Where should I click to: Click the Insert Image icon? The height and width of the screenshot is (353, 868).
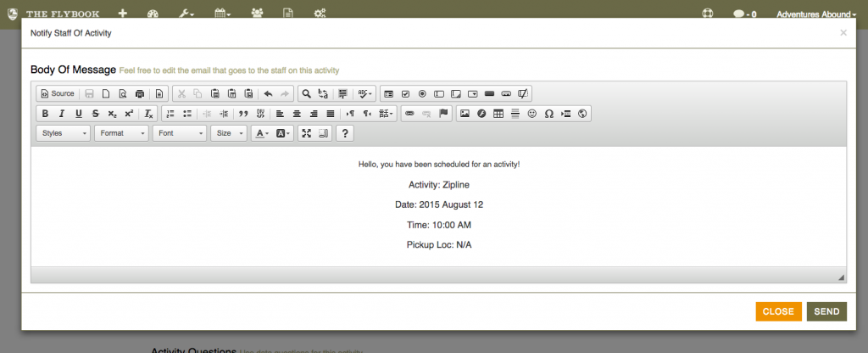point(465,114)
